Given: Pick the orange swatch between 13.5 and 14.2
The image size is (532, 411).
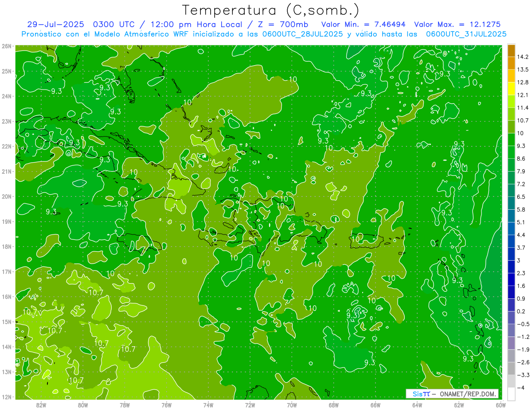Looking at the screenshot, I should [x=511, y=63].
